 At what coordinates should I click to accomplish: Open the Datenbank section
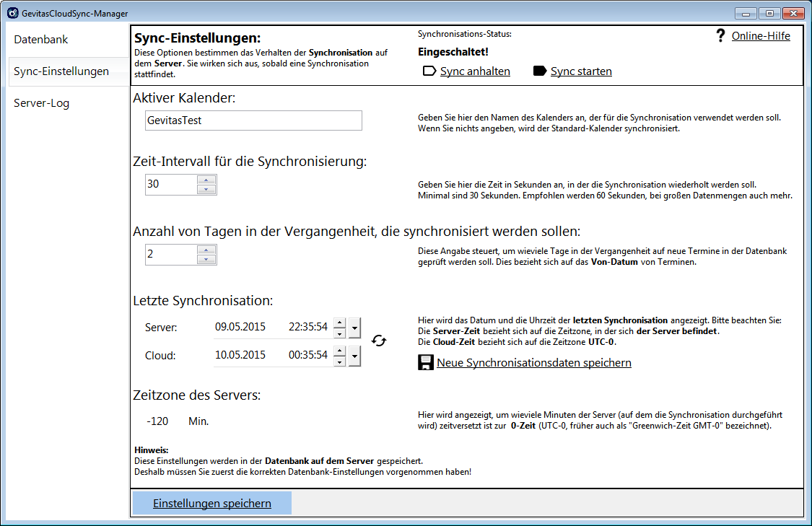pyautogui.click(x=41, y=40)
